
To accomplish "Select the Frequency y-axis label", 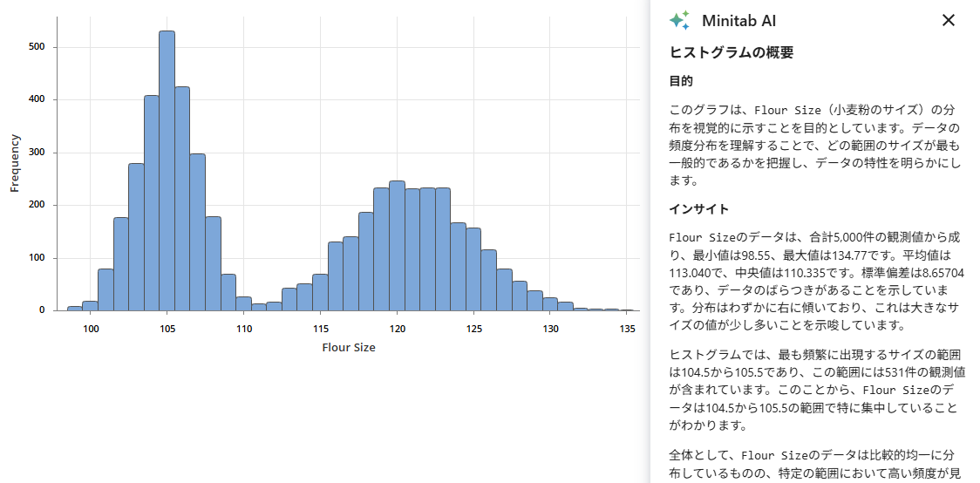I will pos(15,163).
